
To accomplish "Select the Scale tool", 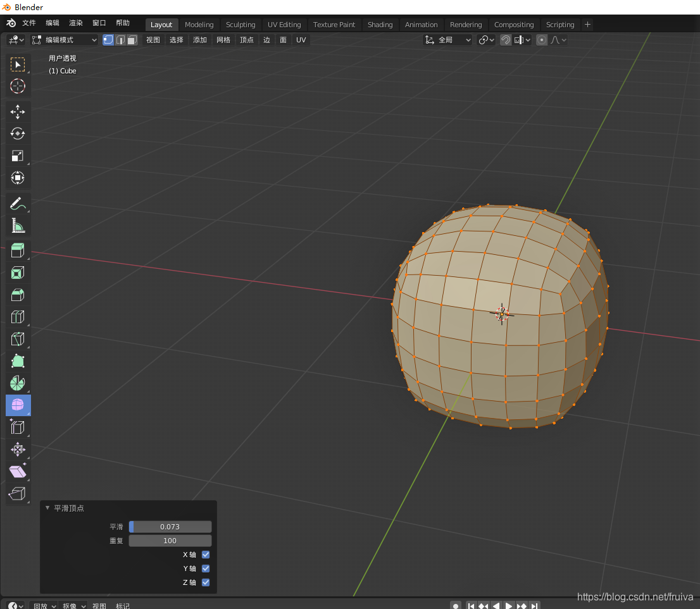I will point(18,156).
